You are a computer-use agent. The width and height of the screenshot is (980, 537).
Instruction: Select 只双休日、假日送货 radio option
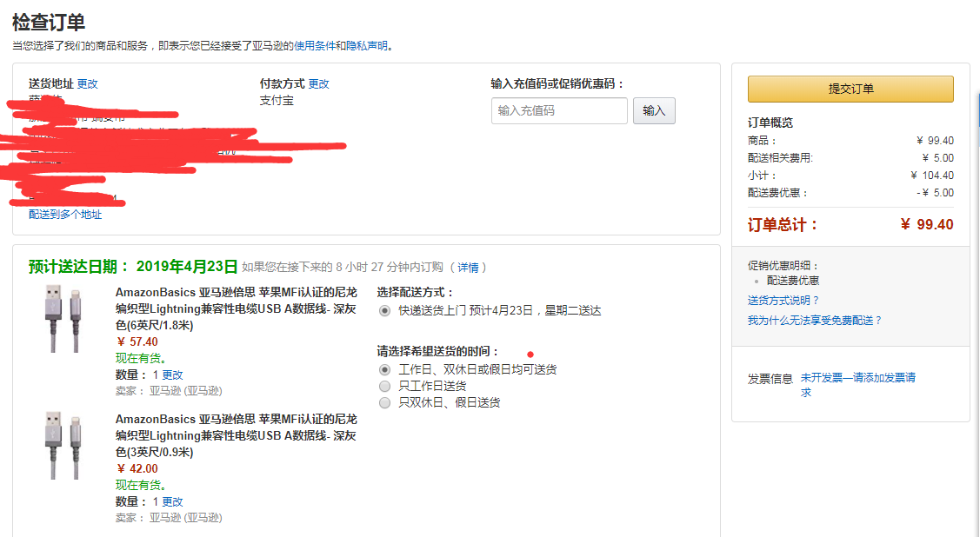click(x=385, y=403)
